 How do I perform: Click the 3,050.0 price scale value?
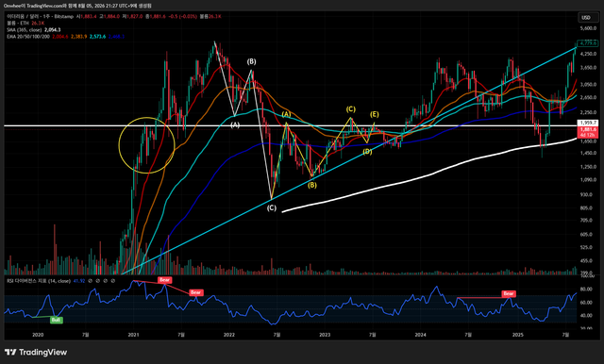point(588,84)
